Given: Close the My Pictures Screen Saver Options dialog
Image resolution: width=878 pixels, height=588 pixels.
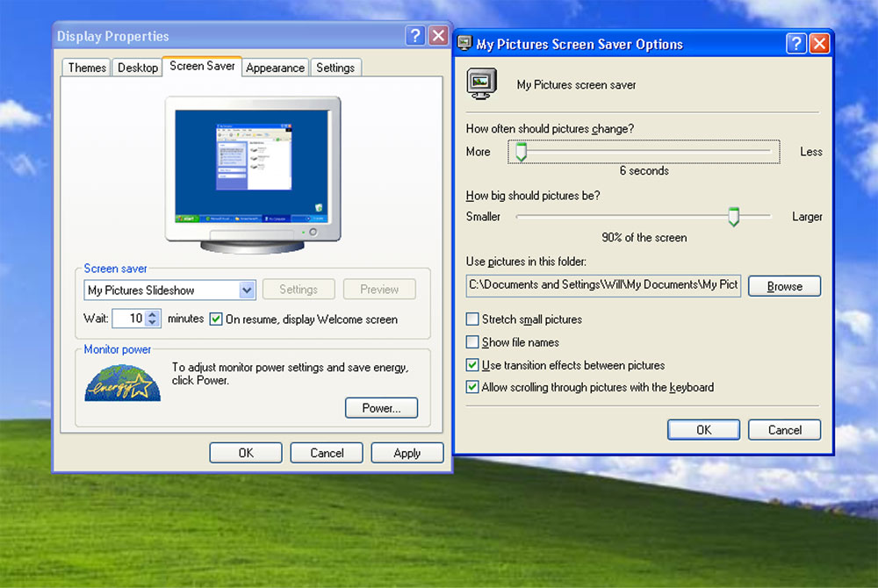Looking at the screenshot, I should [x=819, y=44].
